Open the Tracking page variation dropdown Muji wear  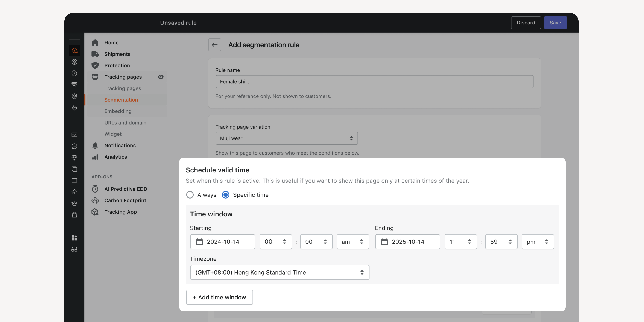(x=287, y=138)
